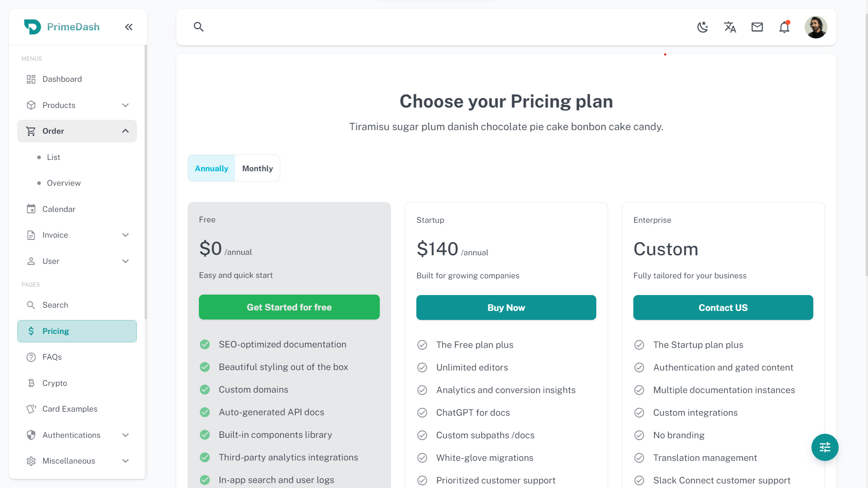The image size is (868, 488).
Task: Click the Buy Now button
Action: pyautogui.click(x=506, y=308)
